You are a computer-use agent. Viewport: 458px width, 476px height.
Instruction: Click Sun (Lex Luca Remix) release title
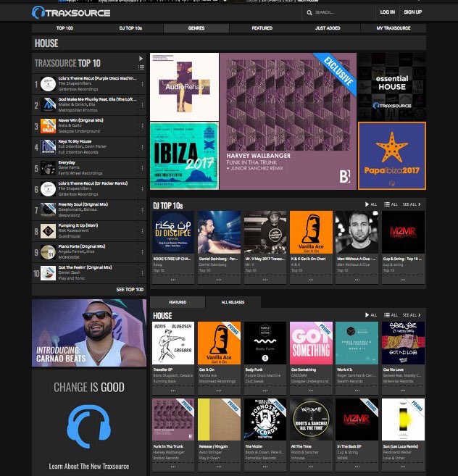(x=401, y=446)
